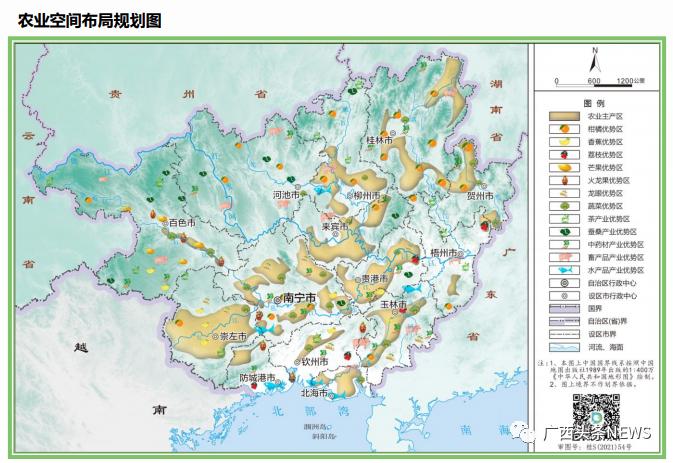Click the 设区市行政中心 circle legend symbol
Viewport: 673px width, 463px height.
point(564,296)
